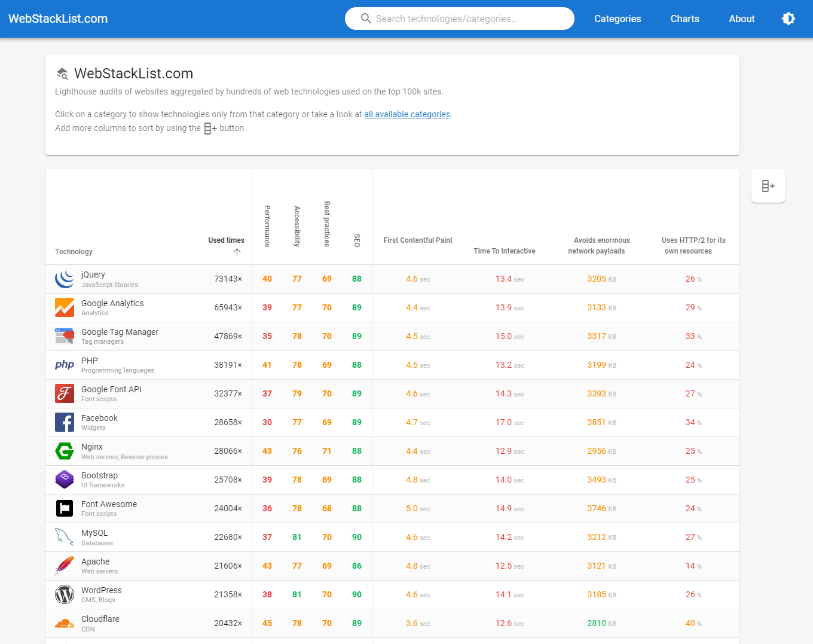Click the MySQL dolphin icon
The image size is (813, 644).
64,537
